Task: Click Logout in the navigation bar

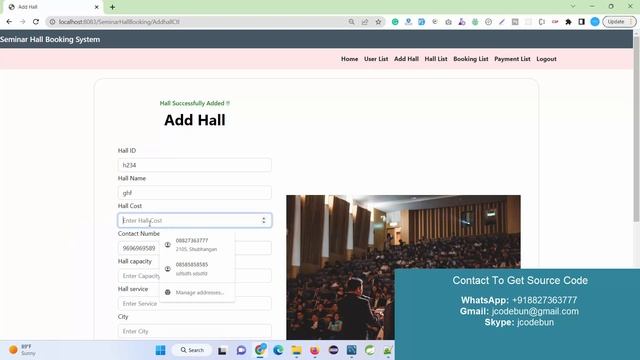Action: pos(546,59)
